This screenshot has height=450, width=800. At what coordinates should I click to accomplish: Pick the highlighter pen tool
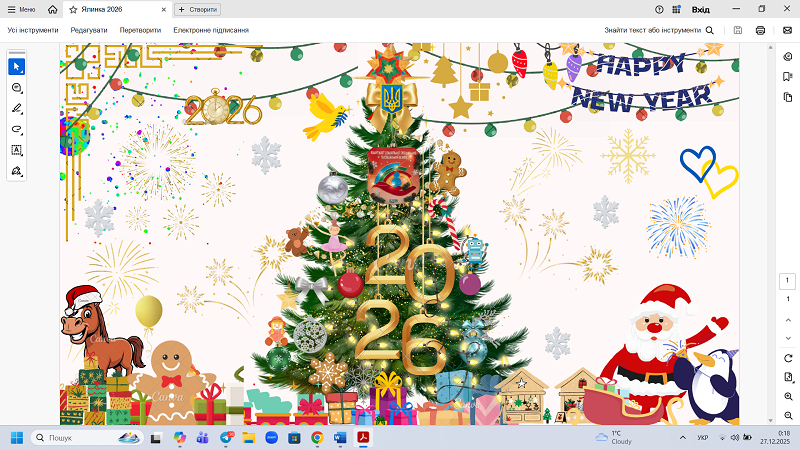point(16,109)
